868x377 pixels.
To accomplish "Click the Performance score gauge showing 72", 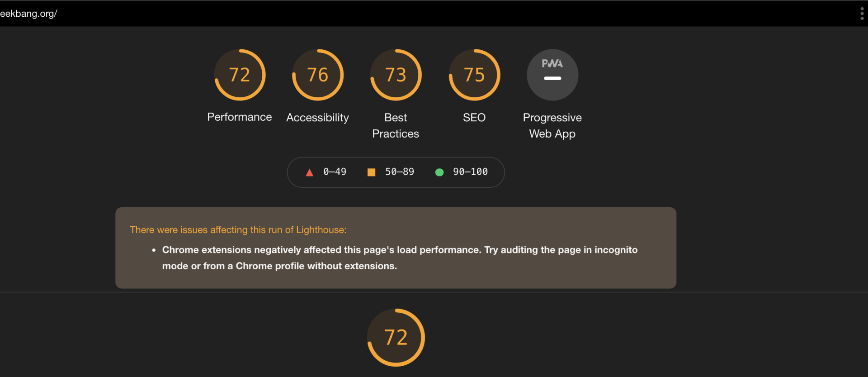I will tap(240, 75).
